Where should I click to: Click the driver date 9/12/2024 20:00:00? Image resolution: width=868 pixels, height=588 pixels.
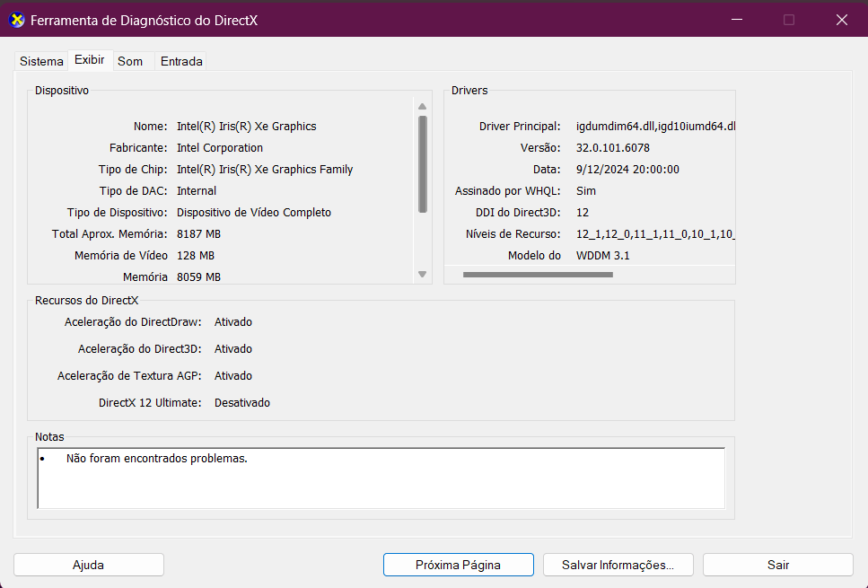pos(627,170)
